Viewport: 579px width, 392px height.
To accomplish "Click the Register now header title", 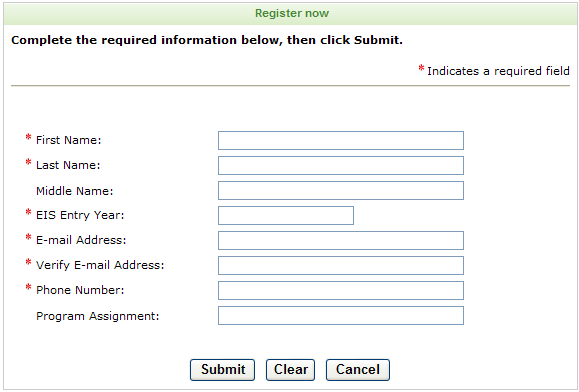I will [x=292, y=13].
